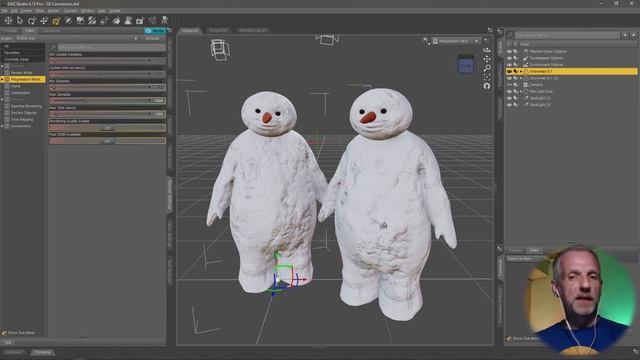Switch to the Advanced tab in render settings

(51, 31)
